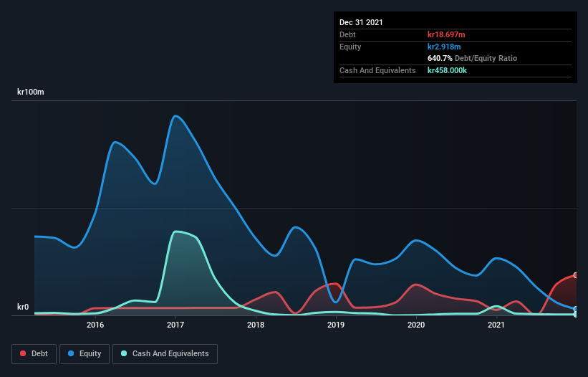Click the 2019 x-axis label
This screenshot has height=377, width=588.
pos(336,325)
